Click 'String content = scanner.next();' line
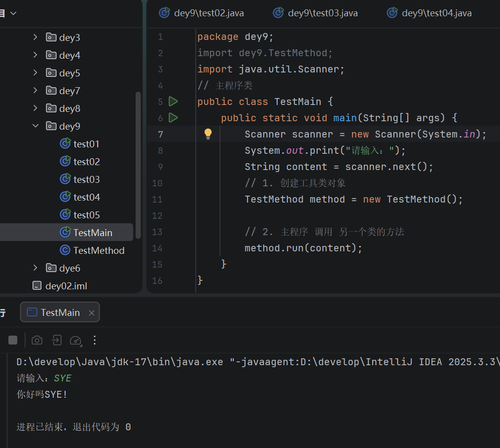This screenshot has height=448, width=500. tap(339, 167)
